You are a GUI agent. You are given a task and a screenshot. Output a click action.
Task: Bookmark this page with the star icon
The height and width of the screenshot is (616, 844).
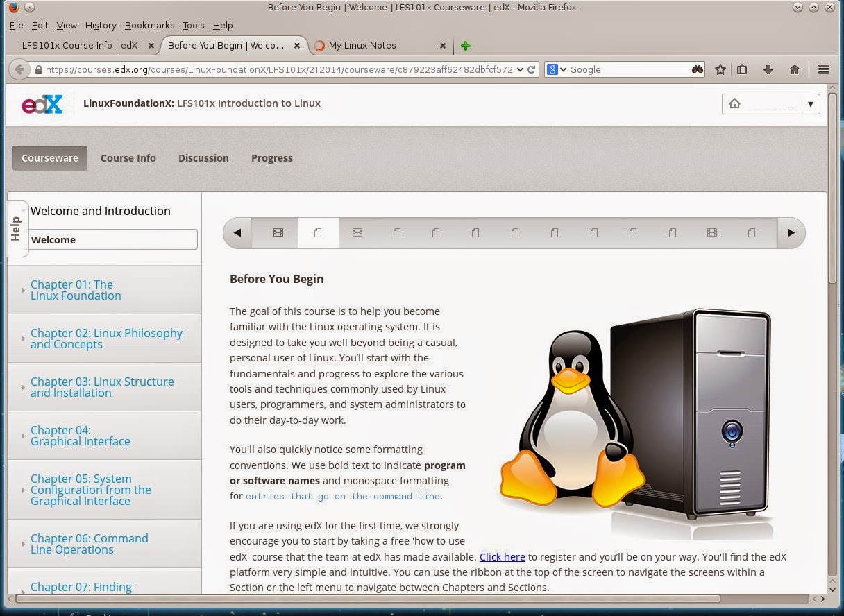click(720, 69)
